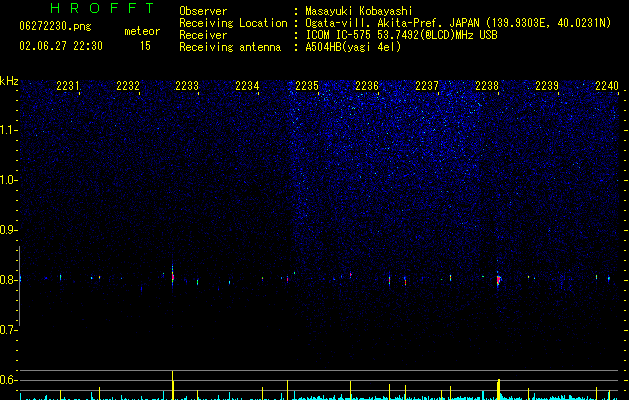Screen dimensions: 629x400
Task: Click the 2238 time marker
Action: pyautogui.click(x=487, y=86)
